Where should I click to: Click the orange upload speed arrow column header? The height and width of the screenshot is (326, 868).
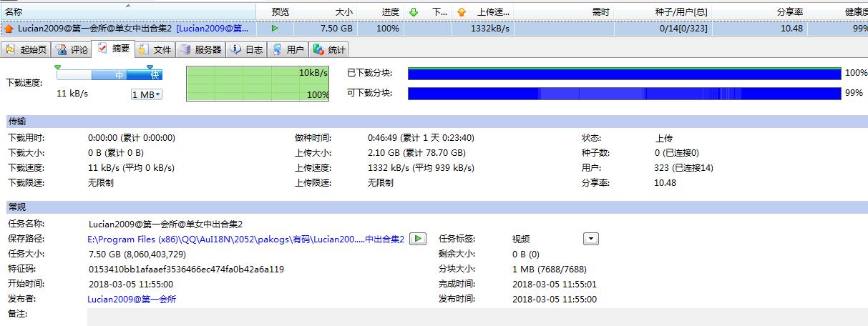(462, 11)
